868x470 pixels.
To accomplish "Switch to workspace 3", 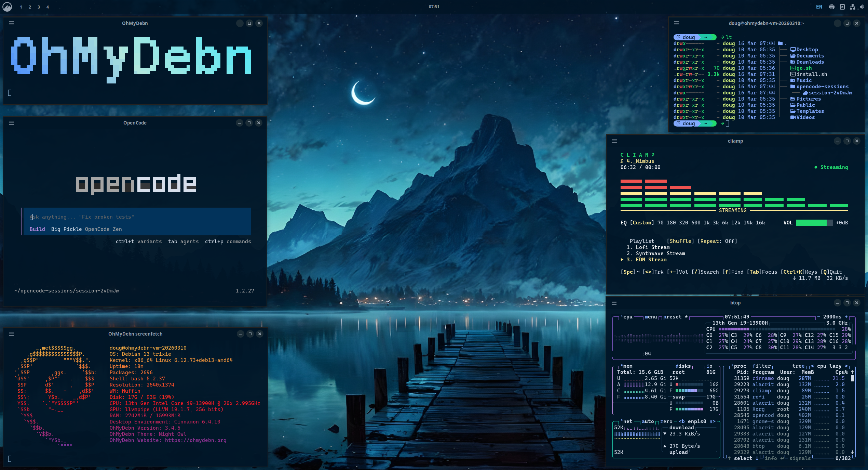I will click(x=39, y=7).
